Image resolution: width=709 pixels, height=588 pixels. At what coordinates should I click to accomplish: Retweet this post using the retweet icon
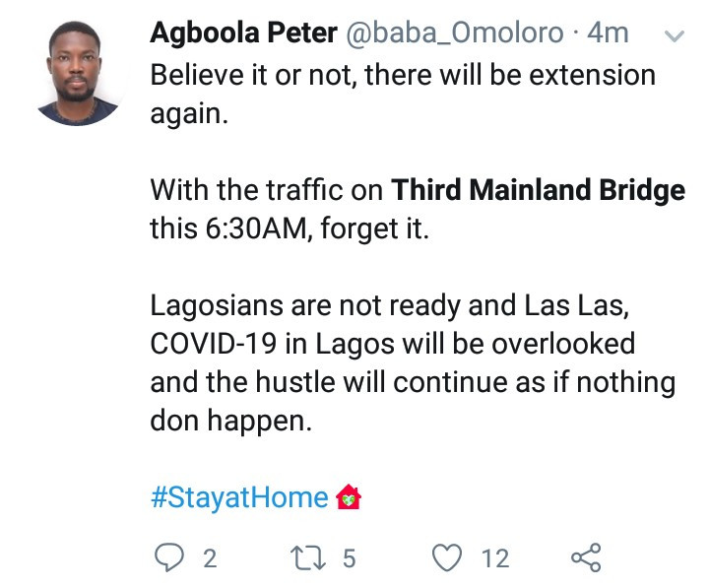pos(311,558)
